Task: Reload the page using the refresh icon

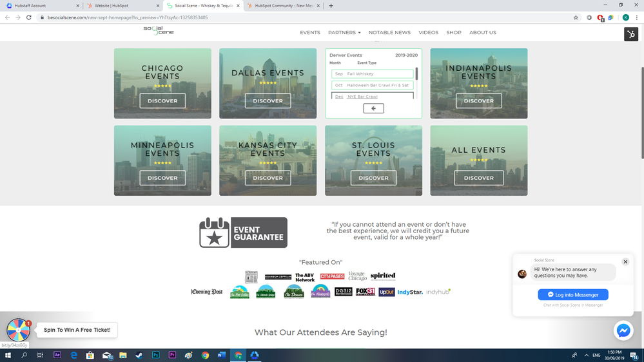Action: pos(29,17)
